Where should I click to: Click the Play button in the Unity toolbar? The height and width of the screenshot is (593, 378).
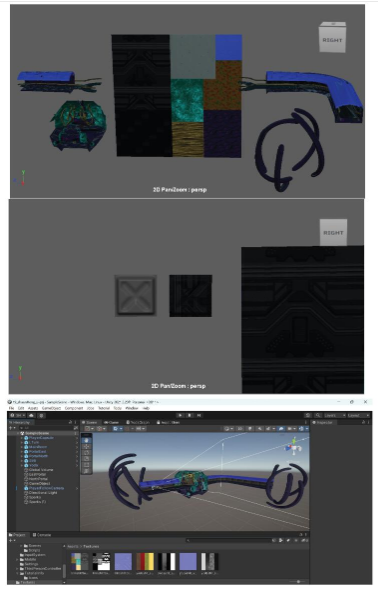click(x=180, y=415)
